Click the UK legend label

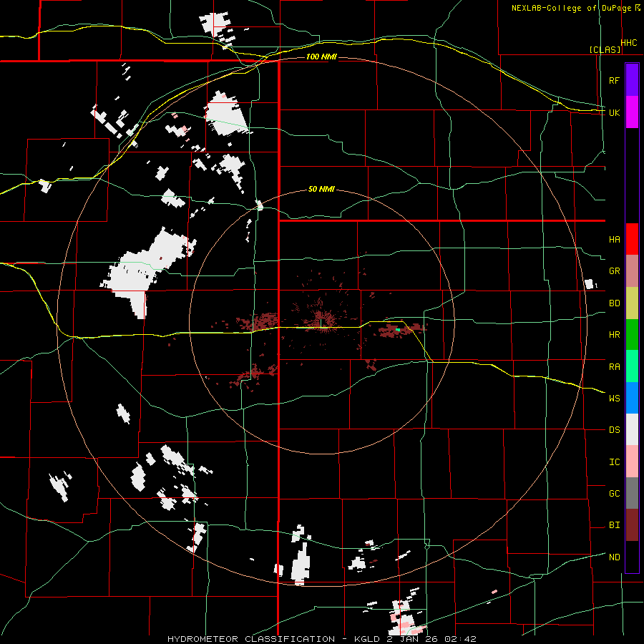point(614,112)
